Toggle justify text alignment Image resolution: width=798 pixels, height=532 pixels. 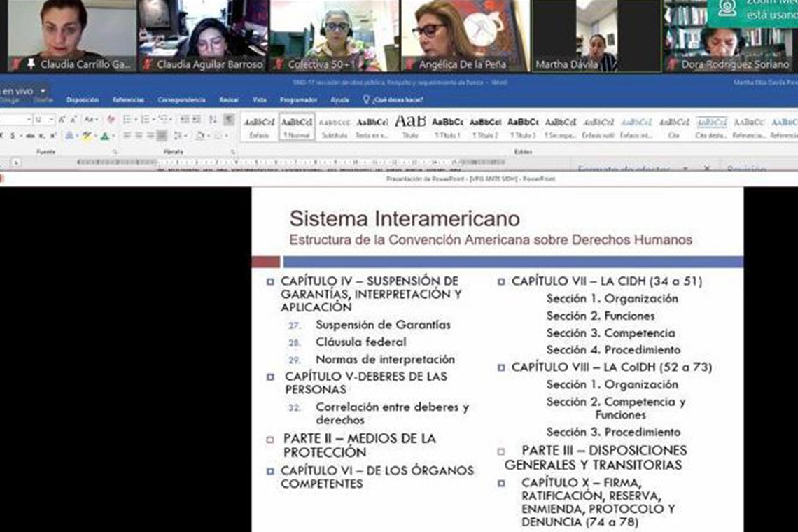162,136
